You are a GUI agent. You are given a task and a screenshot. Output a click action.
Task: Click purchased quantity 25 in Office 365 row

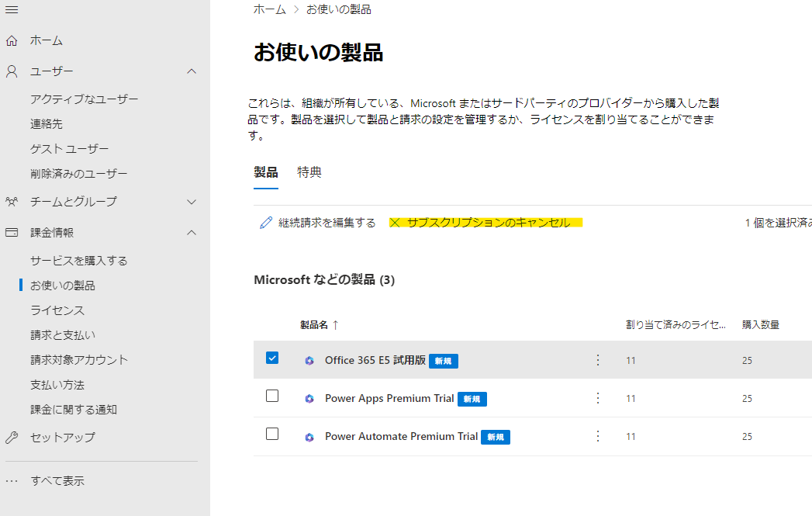pyautogui.click(x=747, y=361)
